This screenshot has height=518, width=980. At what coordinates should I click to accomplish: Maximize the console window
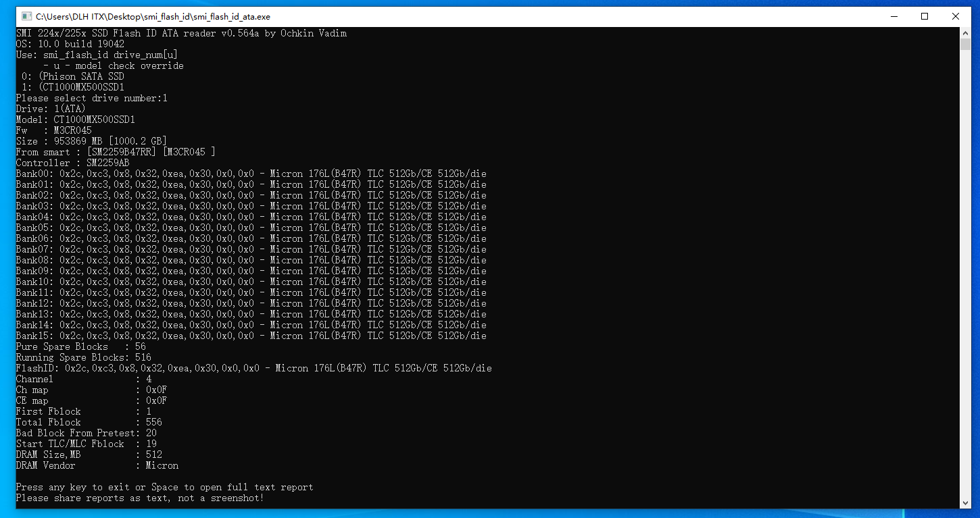point(925,16)
